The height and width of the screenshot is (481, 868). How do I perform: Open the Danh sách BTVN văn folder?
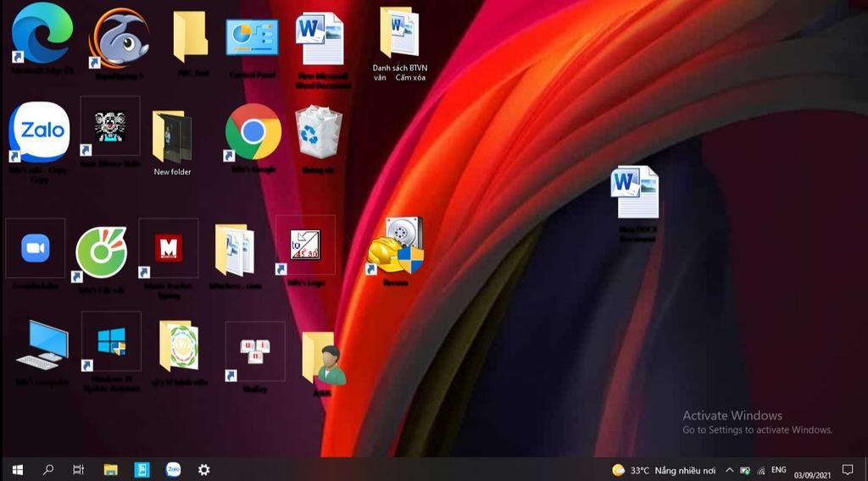tap(399, 32)
